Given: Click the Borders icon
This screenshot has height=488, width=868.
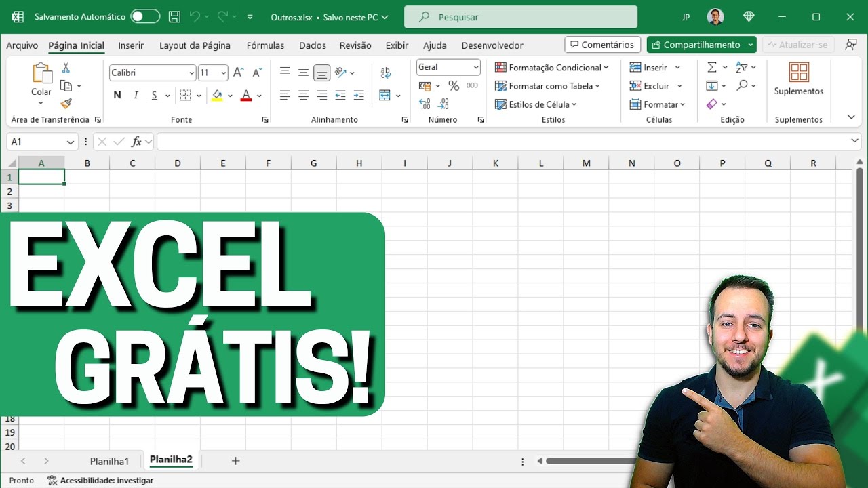Looking at the screenshot, I should click(x=186, y=96).
